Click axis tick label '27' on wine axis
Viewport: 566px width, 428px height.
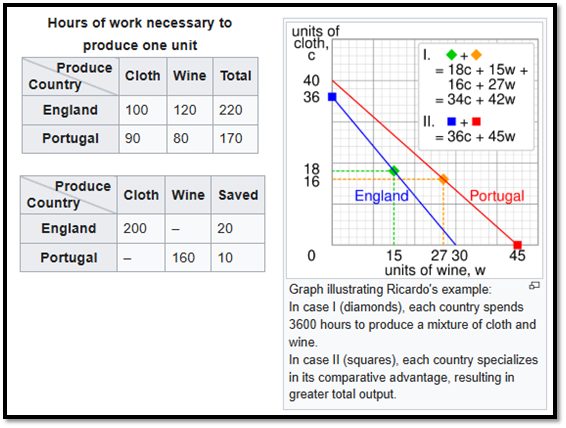439,256
